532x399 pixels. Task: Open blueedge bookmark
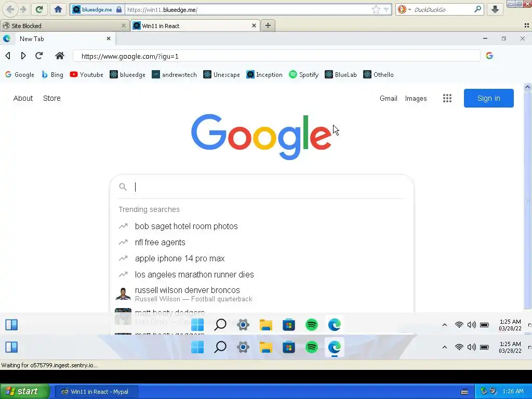coord(128,75)
